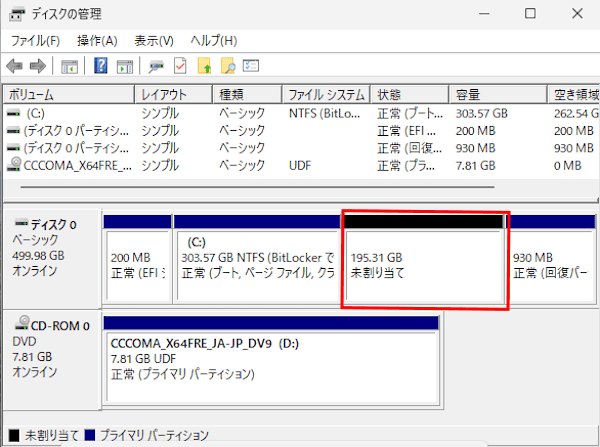Select the 正常 (EFI ... status cell
Viewport: 600px width, 447px height.
(x=406, y=131)
